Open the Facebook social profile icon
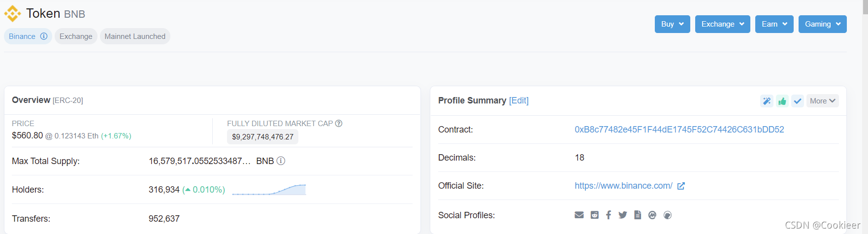 coord(609,215)
